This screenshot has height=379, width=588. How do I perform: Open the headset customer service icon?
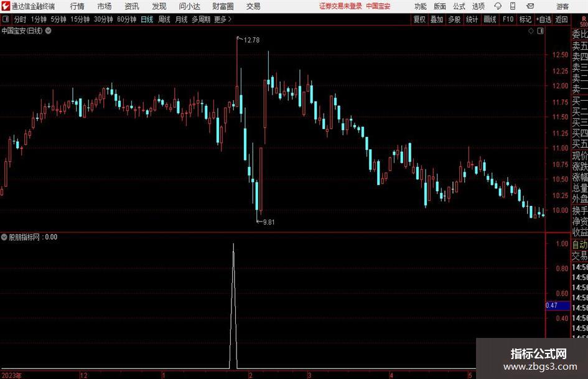tap(498, 6)
